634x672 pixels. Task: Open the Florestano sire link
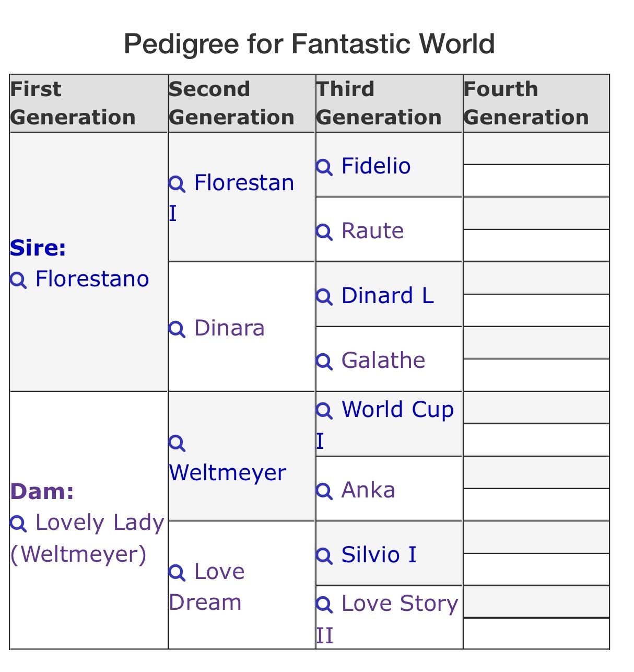coord(92,279)
